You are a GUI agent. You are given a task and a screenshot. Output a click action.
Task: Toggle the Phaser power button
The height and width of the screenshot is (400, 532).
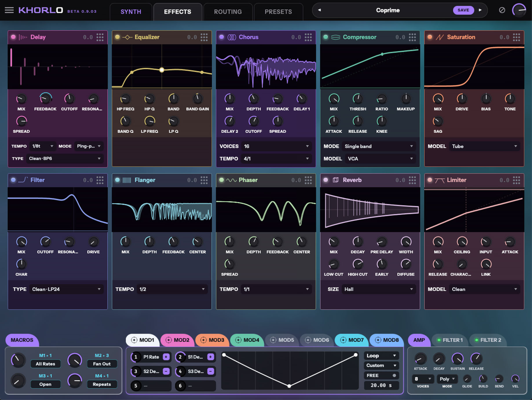(221, 180)
